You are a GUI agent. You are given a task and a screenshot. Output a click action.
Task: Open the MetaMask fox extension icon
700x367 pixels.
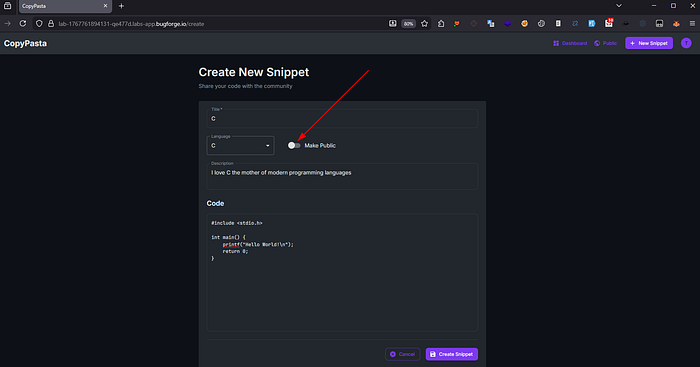(x=676, y=24)
